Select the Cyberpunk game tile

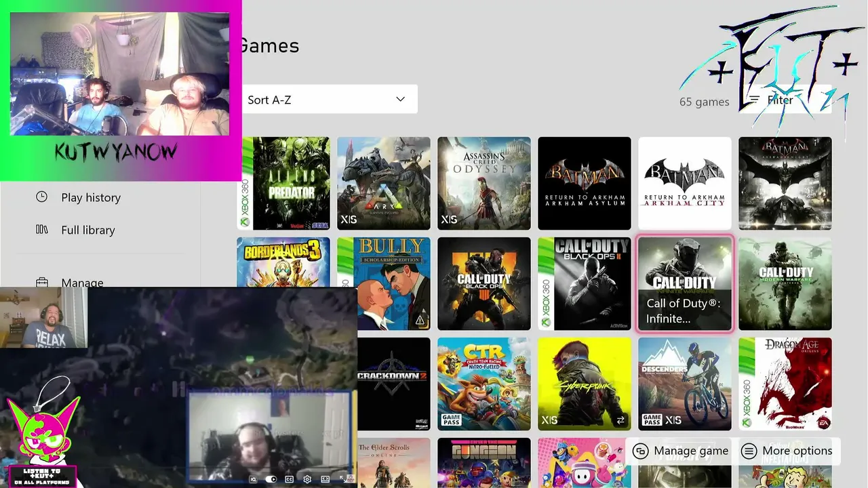pos(585,384)
